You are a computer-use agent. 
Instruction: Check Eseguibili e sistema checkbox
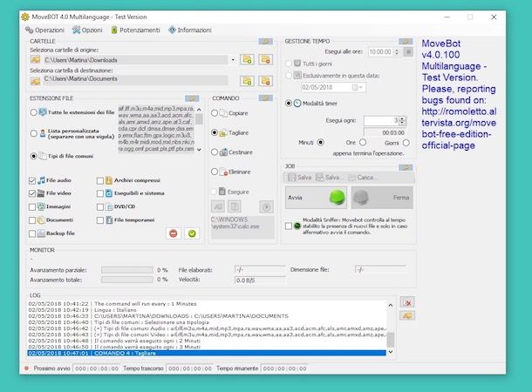[99, 193]
